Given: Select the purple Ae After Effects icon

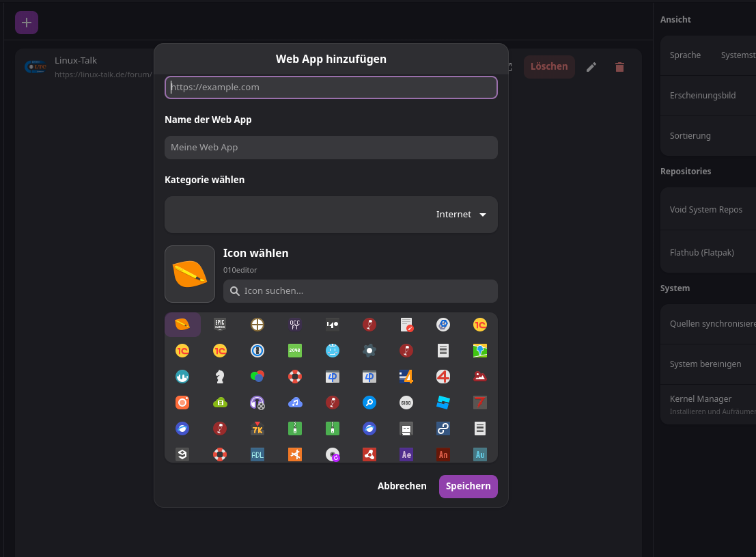Looking at the screenshot, I should pos(406,454).
